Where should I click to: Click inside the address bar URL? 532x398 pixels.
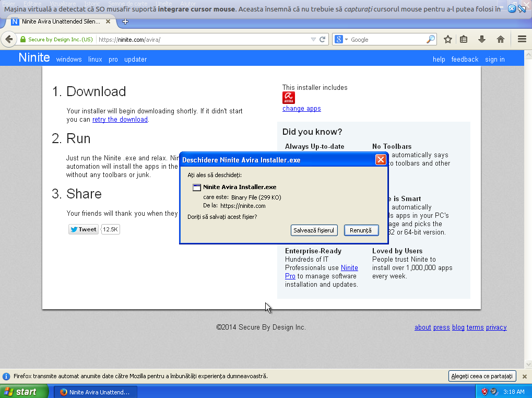(204, 39)
